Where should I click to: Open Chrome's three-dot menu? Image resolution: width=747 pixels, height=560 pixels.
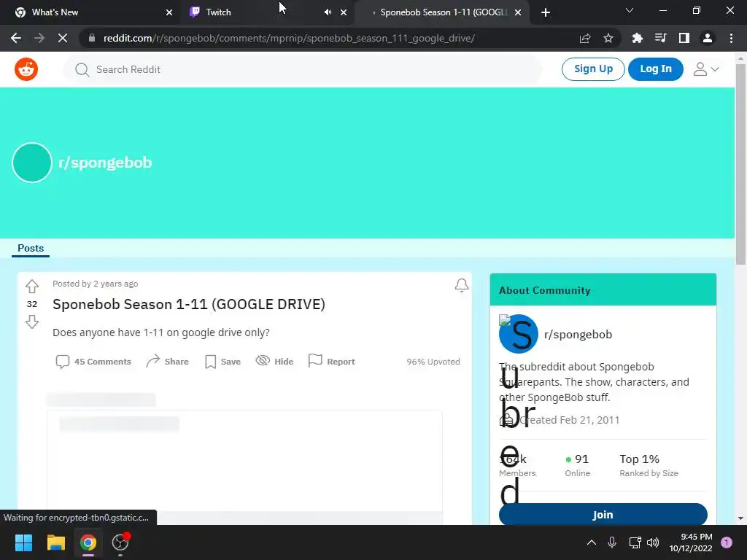click(x=731, y=38)
